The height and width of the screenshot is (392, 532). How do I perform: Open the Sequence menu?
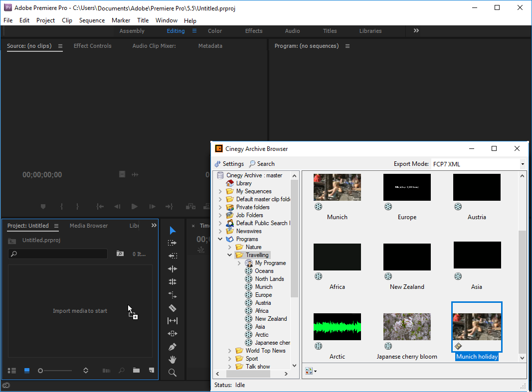[x=92, y=20]
